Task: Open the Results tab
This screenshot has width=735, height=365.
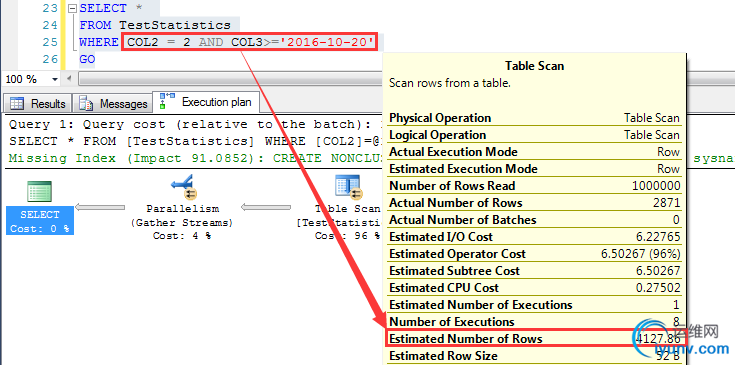Action: [x=38, y=103]
